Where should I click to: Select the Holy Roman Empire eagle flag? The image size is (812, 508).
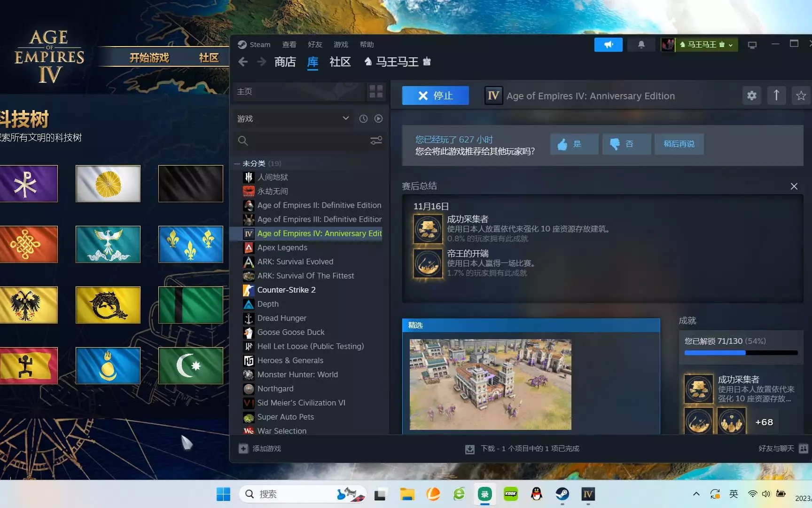[x=29, y=305]
